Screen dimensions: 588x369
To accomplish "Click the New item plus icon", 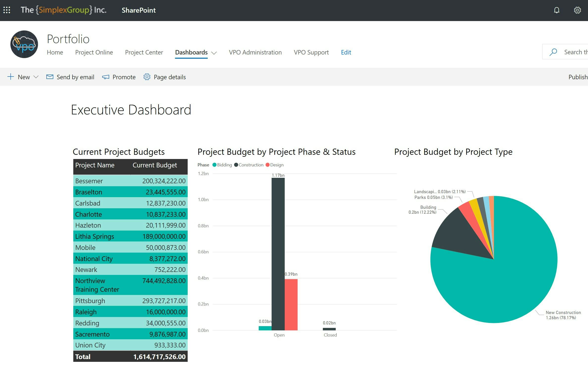I will (x=11, y=77).
